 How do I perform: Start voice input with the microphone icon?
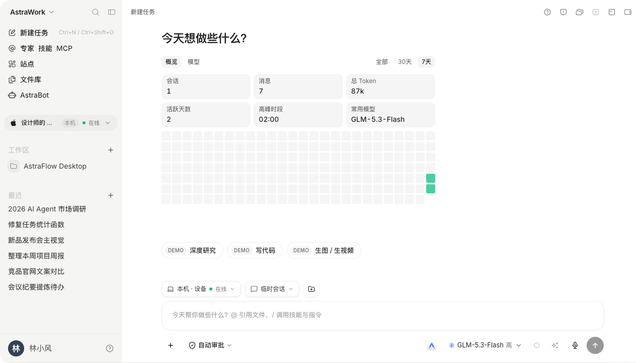tap(575, 345)
